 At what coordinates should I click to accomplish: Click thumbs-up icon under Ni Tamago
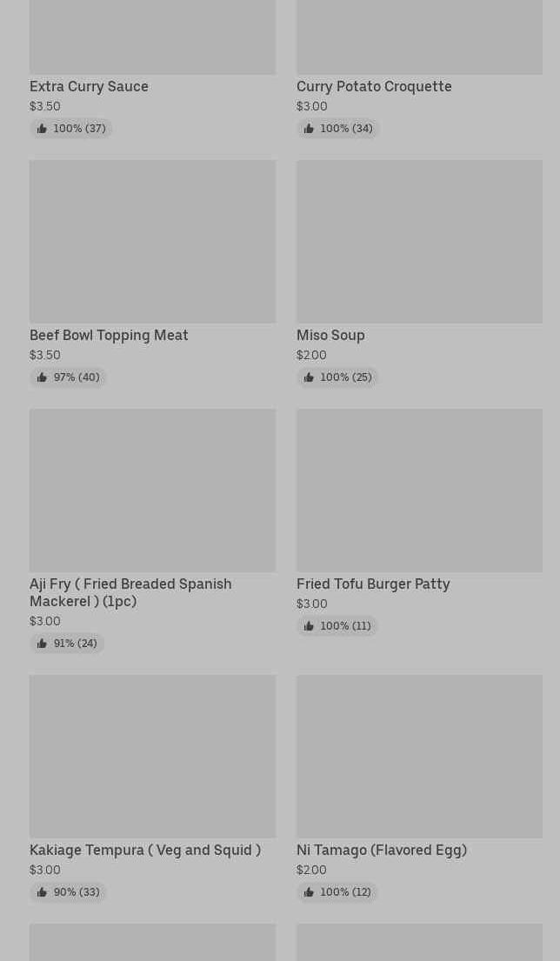pos(309,891)
